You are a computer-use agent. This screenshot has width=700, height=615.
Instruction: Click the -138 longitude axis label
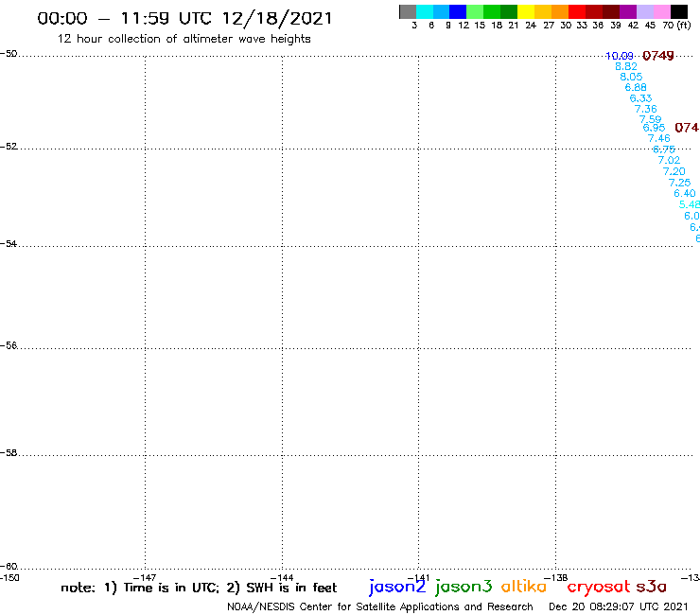coord(555,578)
